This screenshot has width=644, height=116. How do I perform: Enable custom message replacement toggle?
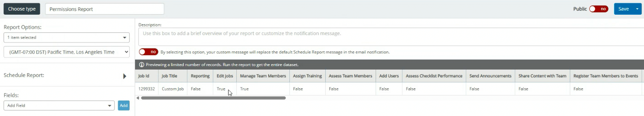(148, 52)
